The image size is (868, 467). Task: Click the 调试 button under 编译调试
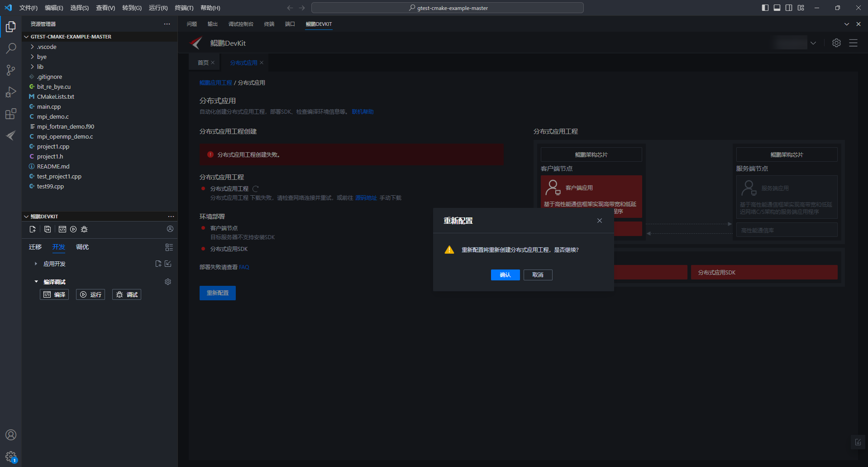point(127,294)
